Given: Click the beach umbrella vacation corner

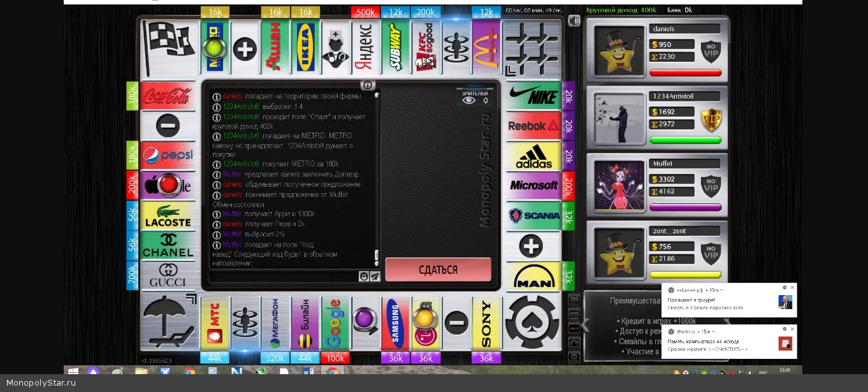Looking at the screenshot, I should pos(169,322).
